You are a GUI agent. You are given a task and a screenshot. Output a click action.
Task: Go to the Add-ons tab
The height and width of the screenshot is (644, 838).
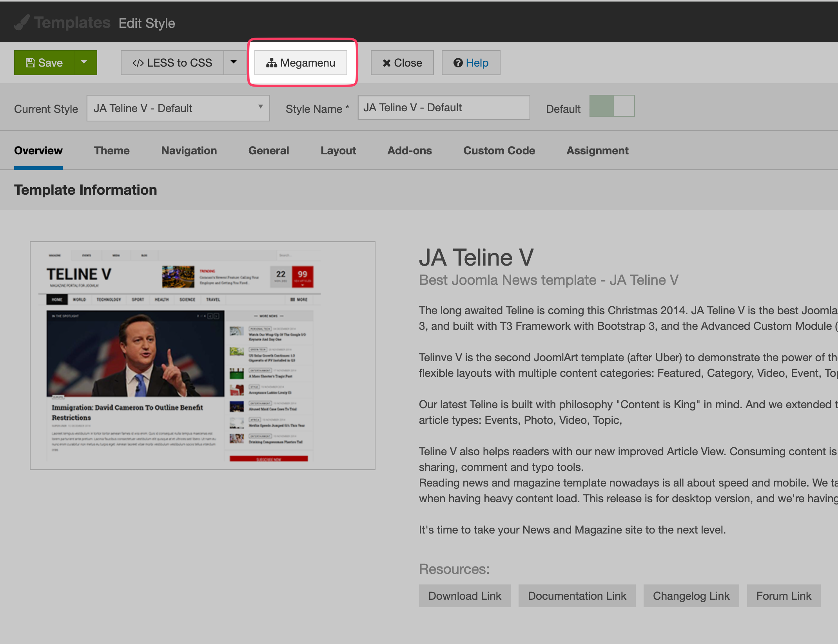coord(410,151)
